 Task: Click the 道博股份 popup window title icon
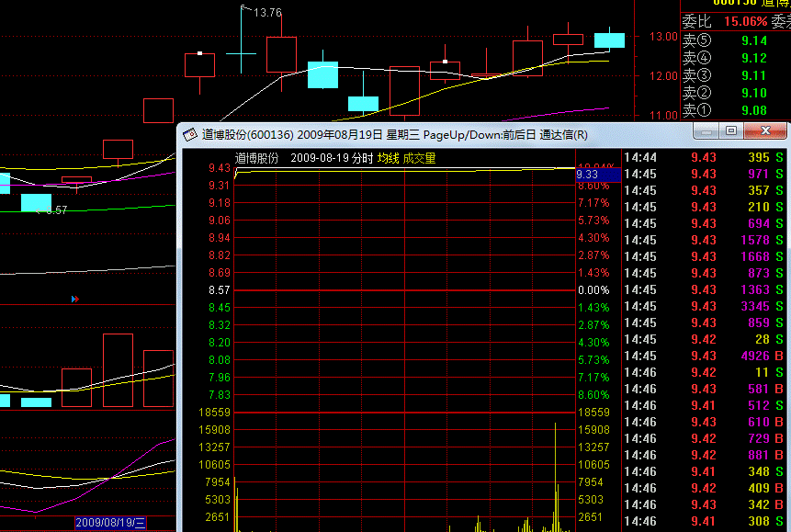click(x=190, y=135)
